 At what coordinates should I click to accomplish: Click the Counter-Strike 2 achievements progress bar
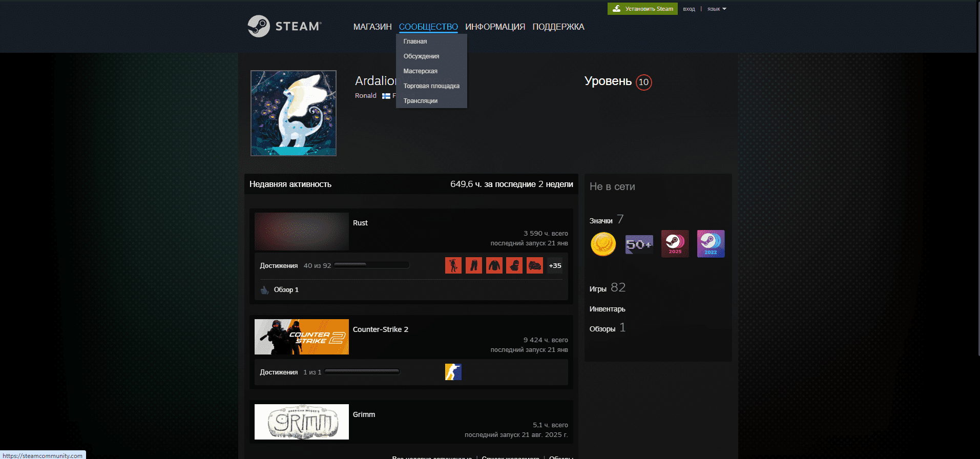(362, 371)
